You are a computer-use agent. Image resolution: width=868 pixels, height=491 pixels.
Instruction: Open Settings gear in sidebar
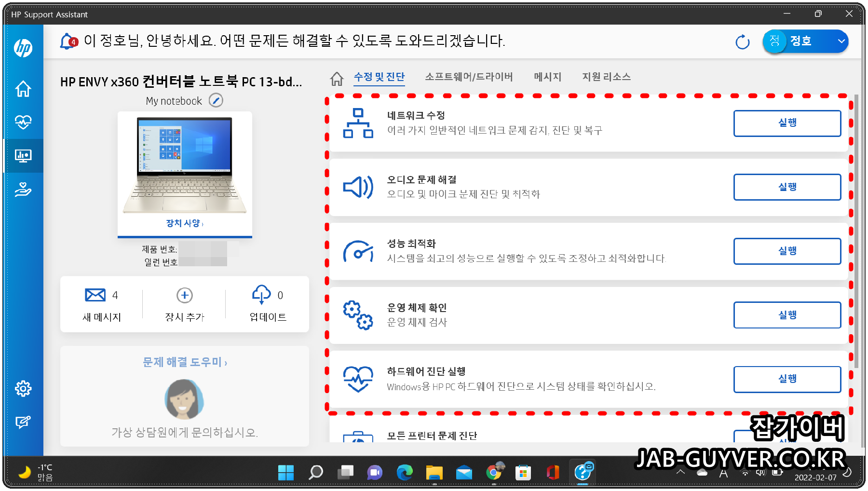click(x=23, y=388)
